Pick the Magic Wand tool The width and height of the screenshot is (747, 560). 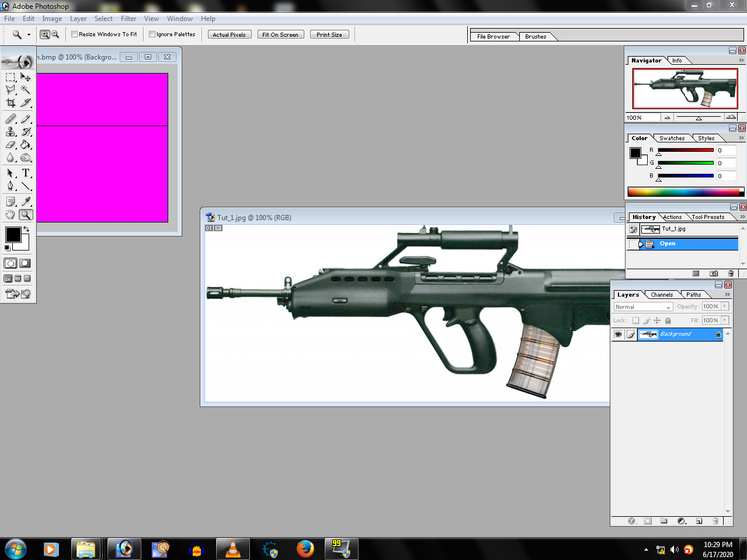click(26, 89)
